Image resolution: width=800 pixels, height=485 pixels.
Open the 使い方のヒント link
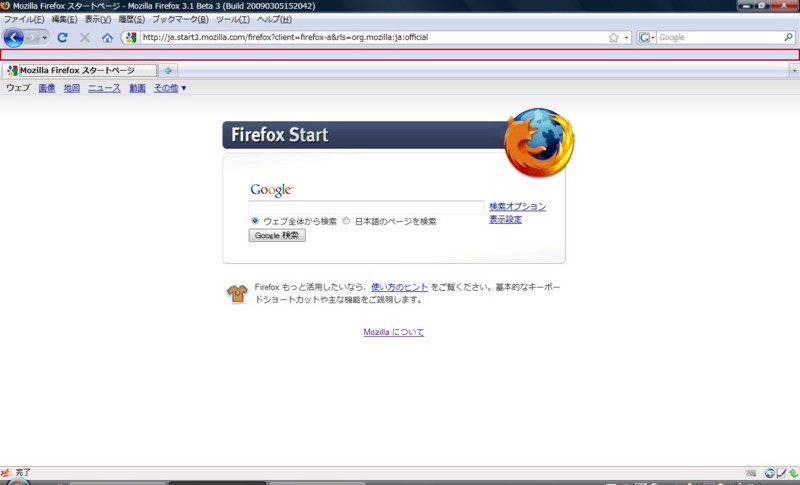click(x=399, y=287)
